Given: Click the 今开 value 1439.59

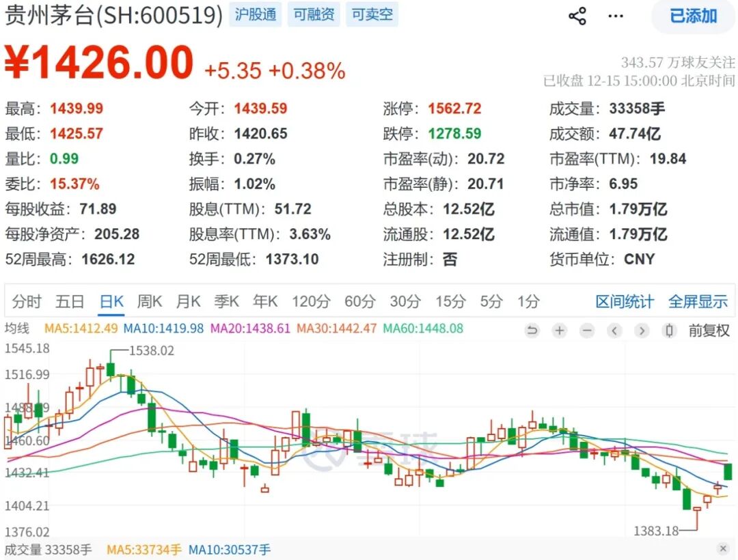Looking at the screenshot, I should (261, 109).
